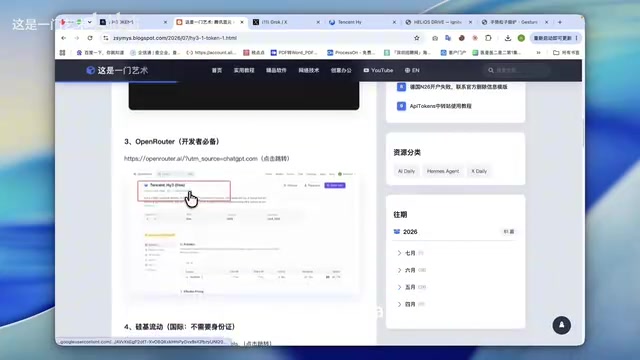Open the translate extension icon
The image size is (640, 360).
pyautogui.click(x=448, y=38)
